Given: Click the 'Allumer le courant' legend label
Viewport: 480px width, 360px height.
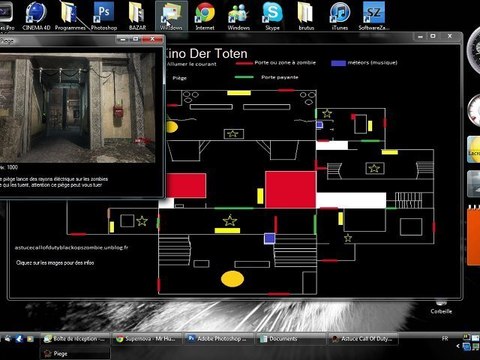Looking at the screenshot, I should [191, 64].
